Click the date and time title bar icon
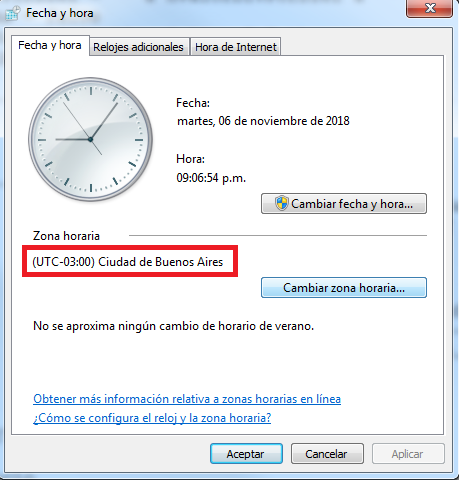Image resolution: width=459 pixels, height=480 pixels. (x=13, y=14)
